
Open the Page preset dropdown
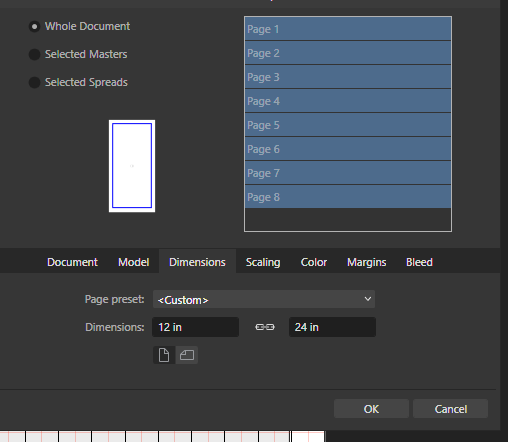coord(264,299)
